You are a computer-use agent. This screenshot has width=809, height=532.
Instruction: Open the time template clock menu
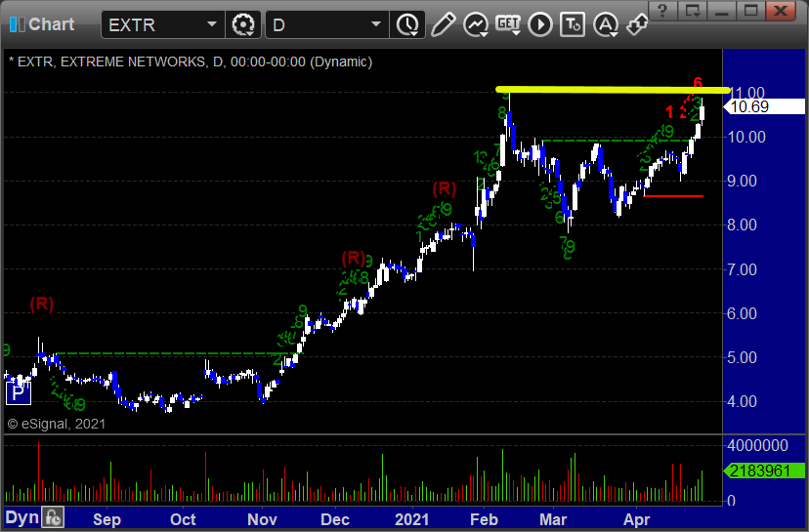[407, 24]
